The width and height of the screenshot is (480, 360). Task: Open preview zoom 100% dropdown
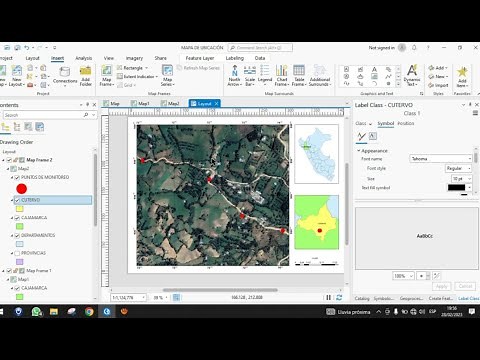(403, 276)
